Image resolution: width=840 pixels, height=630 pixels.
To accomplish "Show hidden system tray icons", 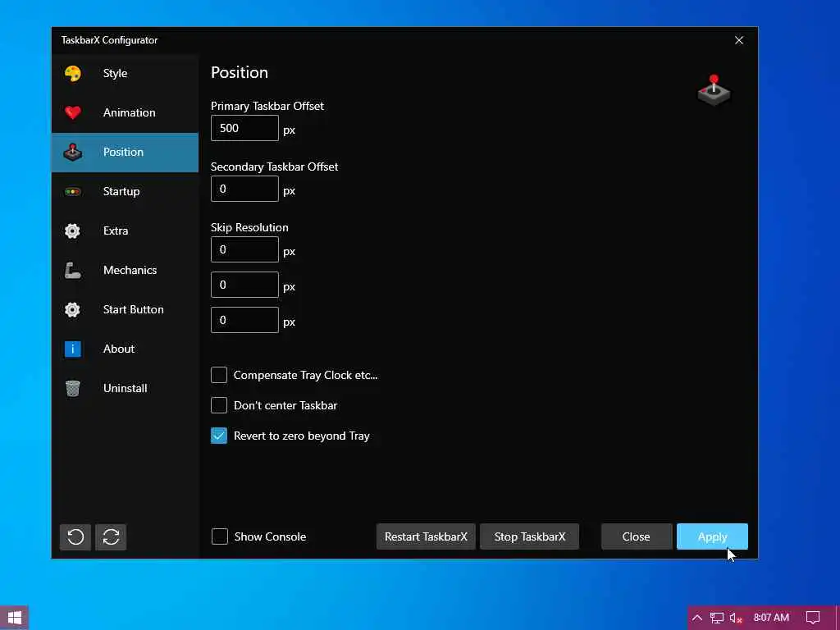I will [x=697, y=618].
